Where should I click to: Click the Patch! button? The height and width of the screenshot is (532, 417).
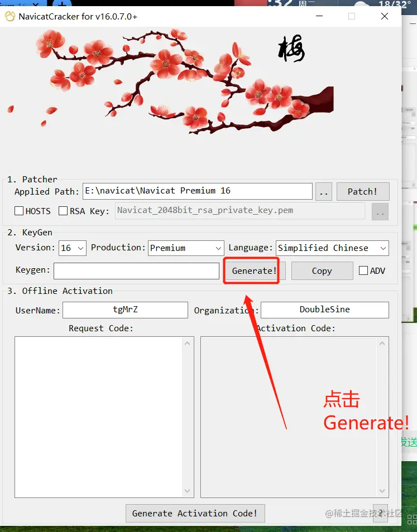(363, 191)
